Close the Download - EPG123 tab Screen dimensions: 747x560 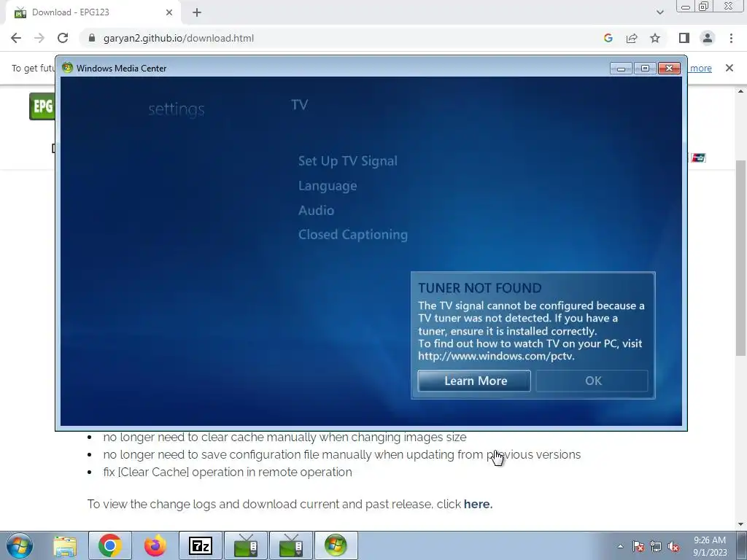[x=169, y=12]
